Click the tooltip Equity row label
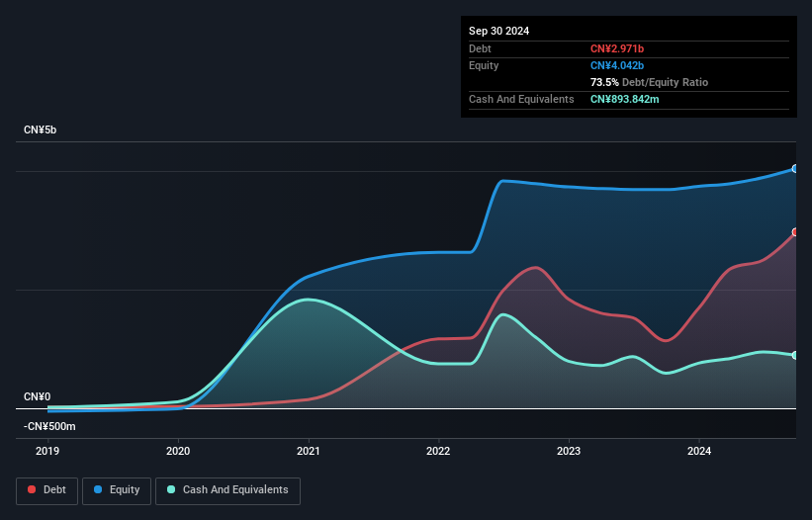The width and height of the screenshot is (812, 520). pos(484,65)
